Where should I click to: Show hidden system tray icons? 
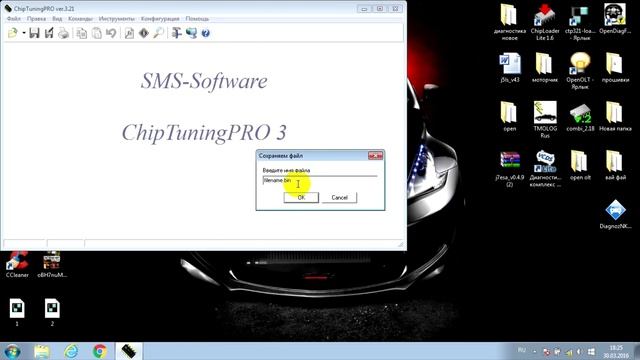click(535, 351)
